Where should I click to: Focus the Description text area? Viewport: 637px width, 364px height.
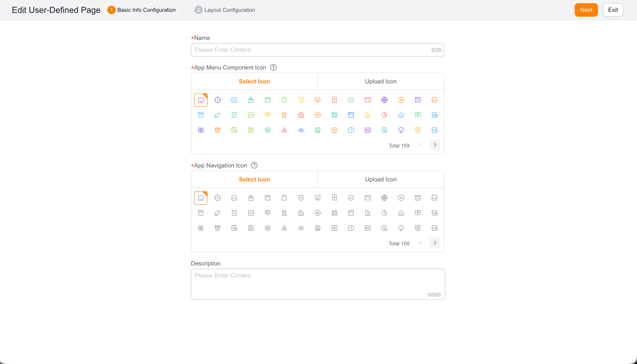click(318, 284)
